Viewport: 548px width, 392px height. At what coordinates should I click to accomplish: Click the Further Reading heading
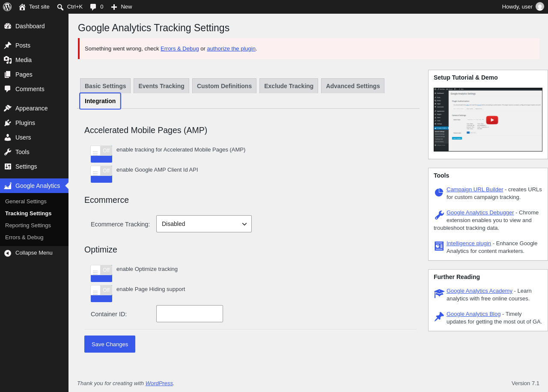pos(457,277)
